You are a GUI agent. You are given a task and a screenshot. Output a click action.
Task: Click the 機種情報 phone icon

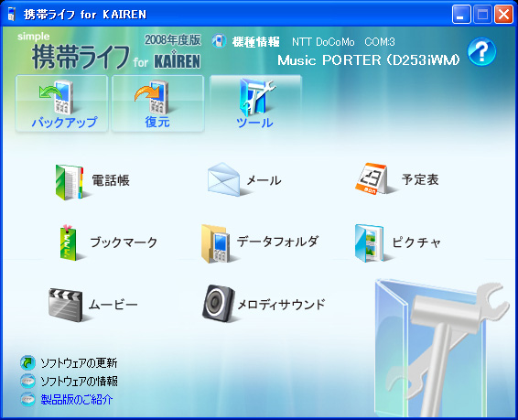point(219,41)
